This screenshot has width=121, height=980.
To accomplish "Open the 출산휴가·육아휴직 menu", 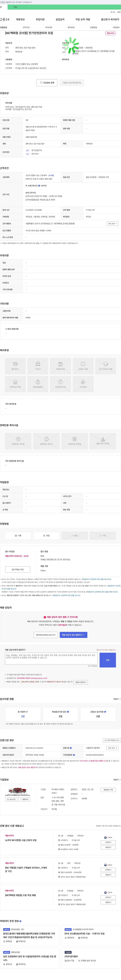I will tap(110, 19).
